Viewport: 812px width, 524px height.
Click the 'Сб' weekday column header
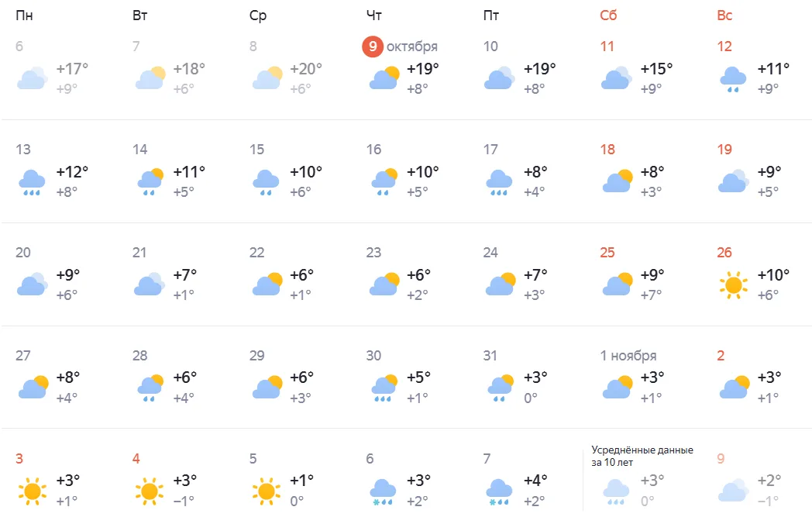point(608,16)
